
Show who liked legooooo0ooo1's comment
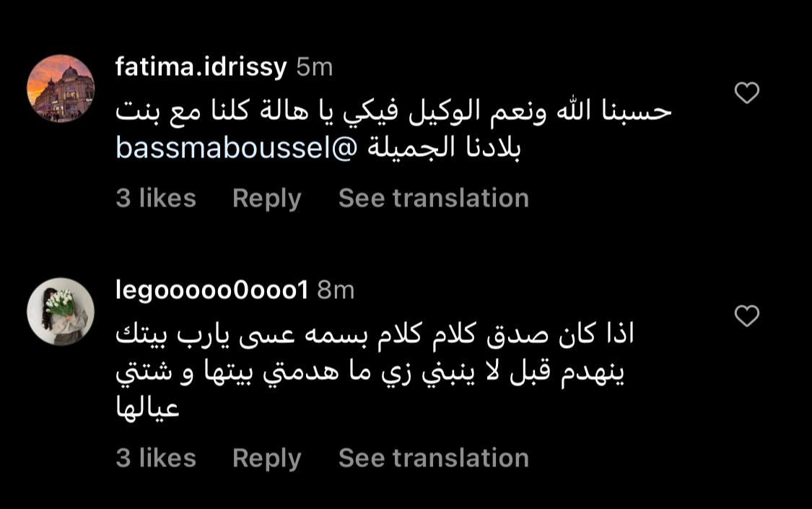point(156,458)
